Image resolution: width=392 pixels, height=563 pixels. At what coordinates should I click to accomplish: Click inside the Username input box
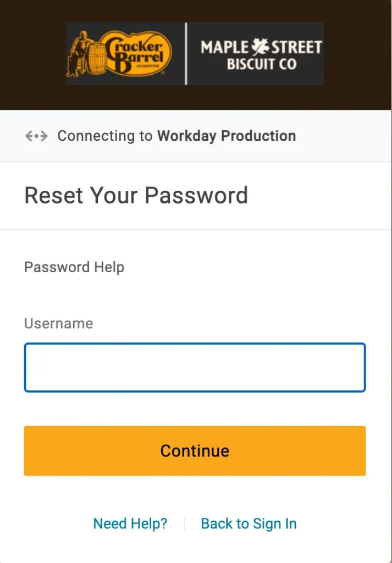pos(195,367)
